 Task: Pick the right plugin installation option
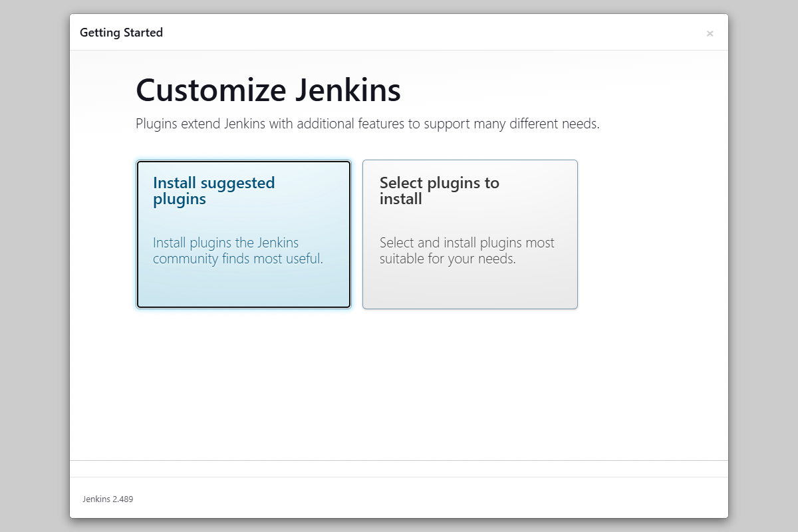(x=469, y=234)
